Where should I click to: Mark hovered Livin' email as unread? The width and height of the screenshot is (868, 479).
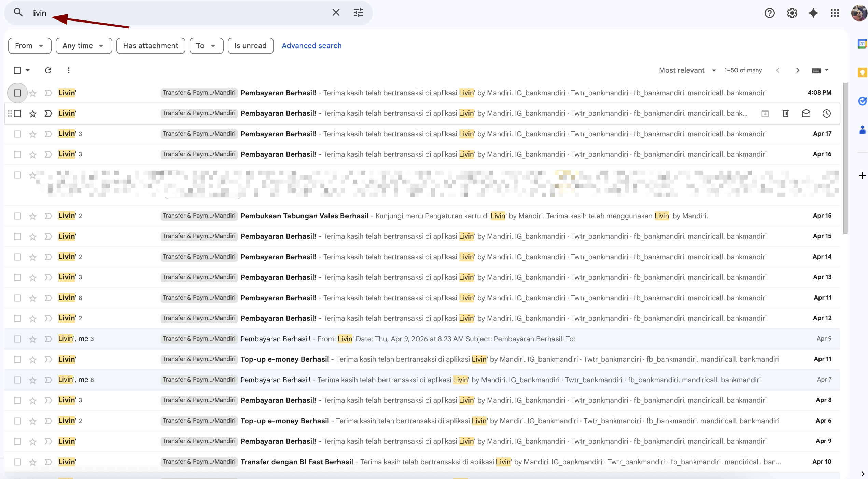(x=806, y=113)
